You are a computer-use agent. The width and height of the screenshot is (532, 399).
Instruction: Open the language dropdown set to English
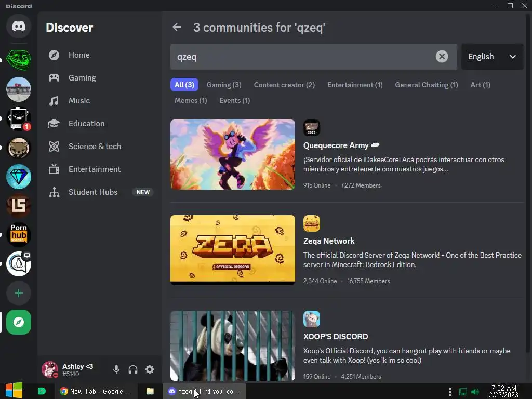(492, 56)
